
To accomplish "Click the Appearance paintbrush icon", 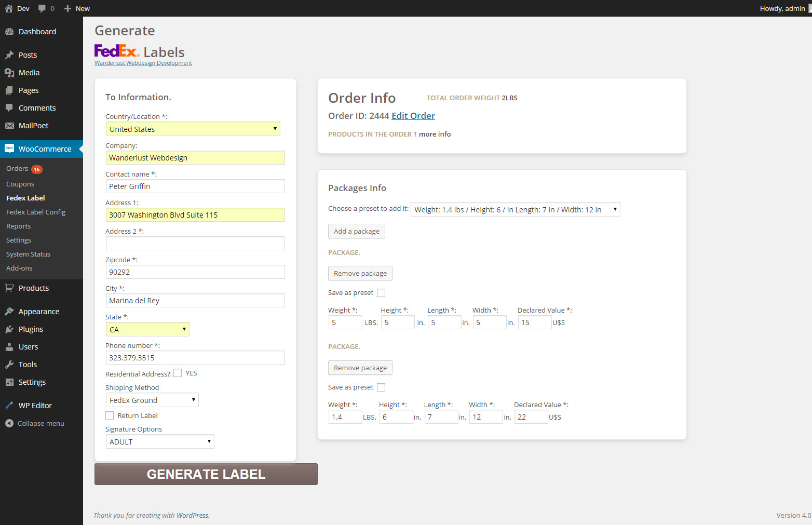I will (x=9, y=312).
